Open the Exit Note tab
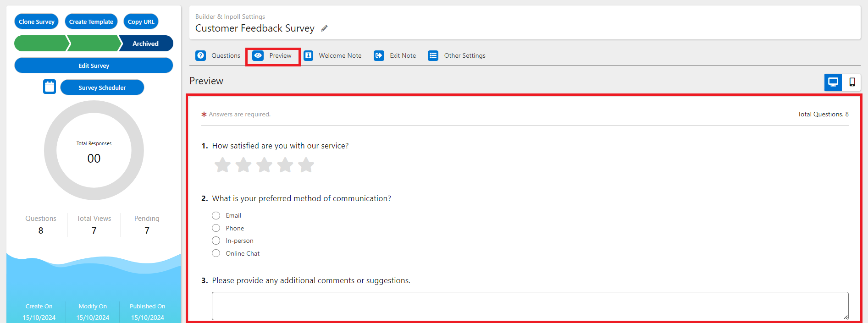 [x=395, y=55]
